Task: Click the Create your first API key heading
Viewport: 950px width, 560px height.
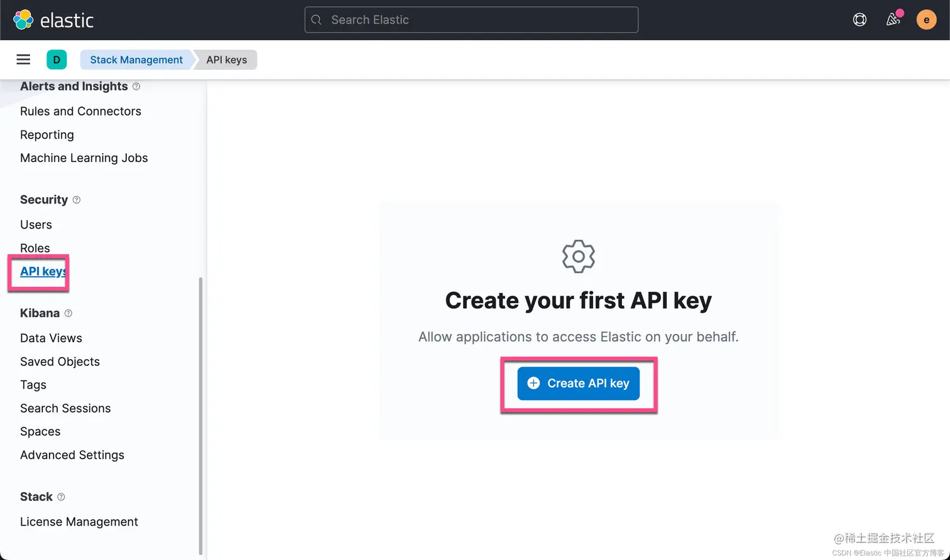Action: [578, 300]
